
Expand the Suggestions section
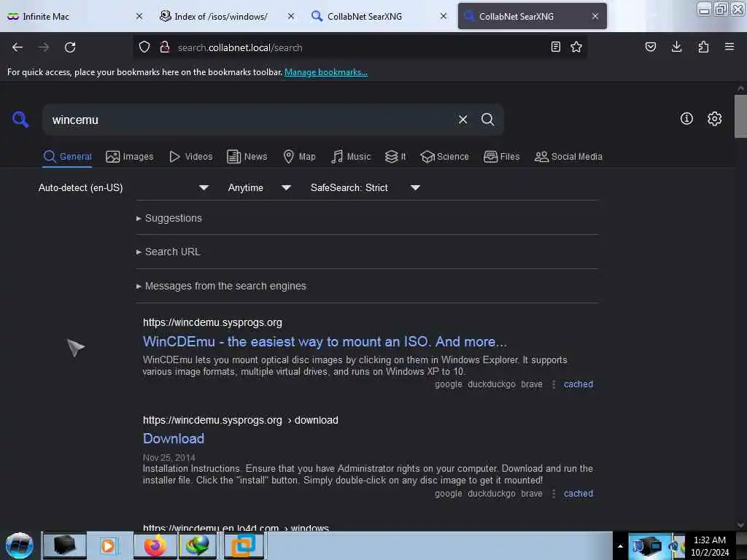(169, 218)
